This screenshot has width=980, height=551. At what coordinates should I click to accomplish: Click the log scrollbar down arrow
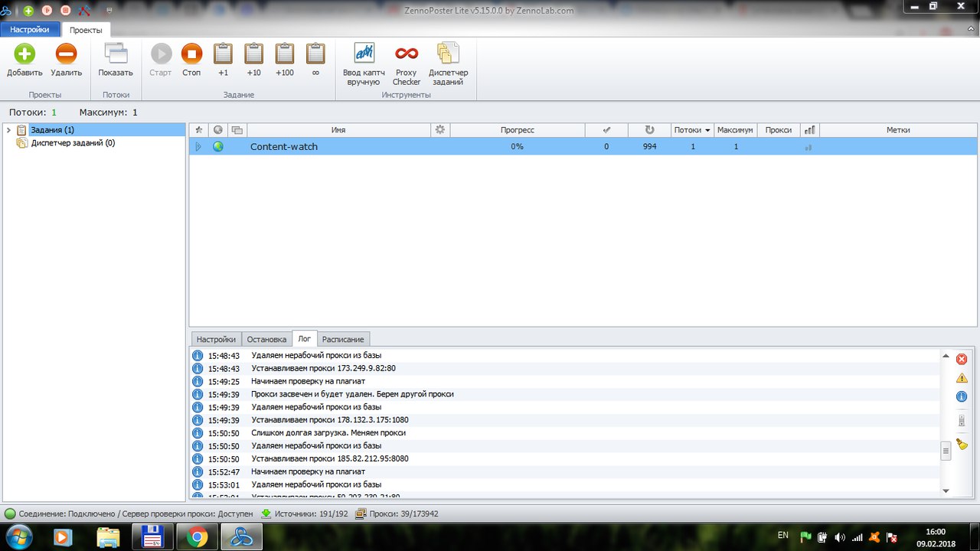coord(946,491)
